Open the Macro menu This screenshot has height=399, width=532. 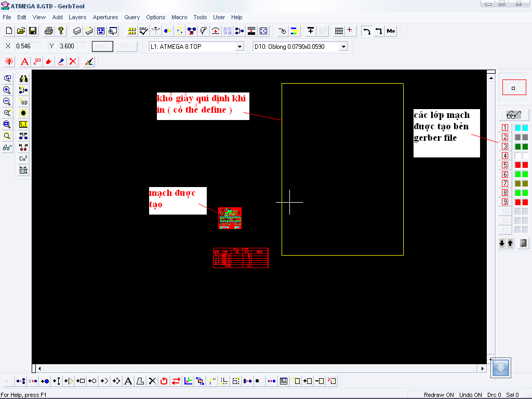[x=179, y=17]
